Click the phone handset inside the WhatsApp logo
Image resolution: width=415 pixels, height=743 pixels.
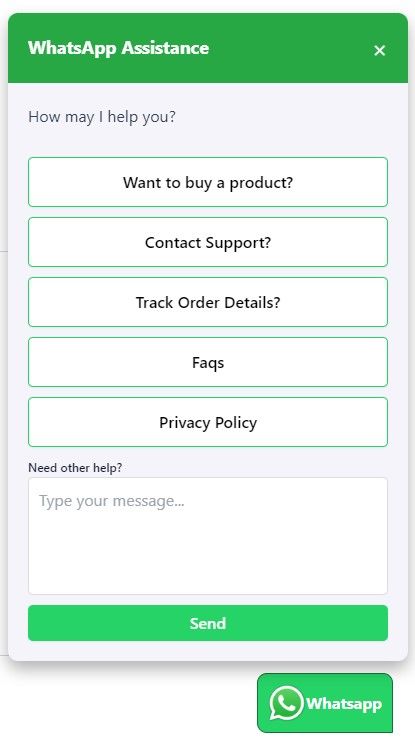pyautogui.click(x=287, y=703)
